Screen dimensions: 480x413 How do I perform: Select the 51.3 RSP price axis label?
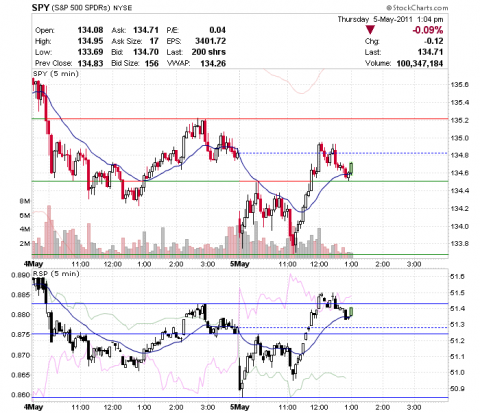click(x=457, y=325)
